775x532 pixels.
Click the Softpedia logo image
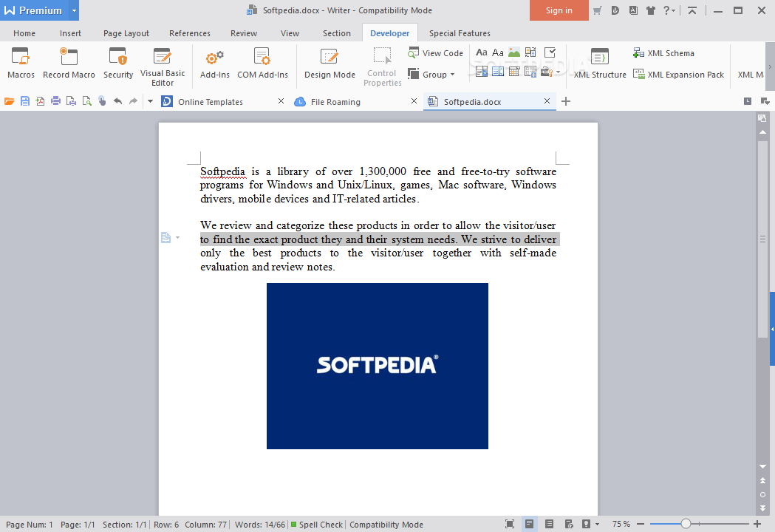click(377, 366)
